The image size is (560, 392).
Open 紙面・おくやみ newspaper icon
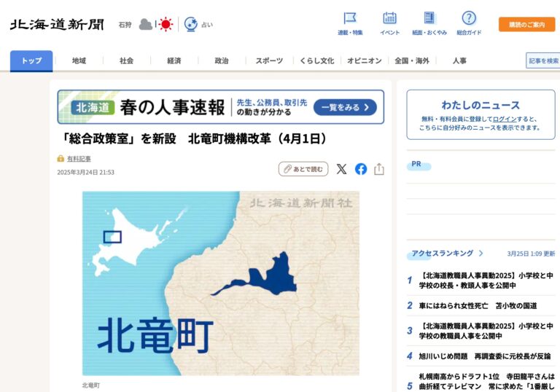(429, 18)
